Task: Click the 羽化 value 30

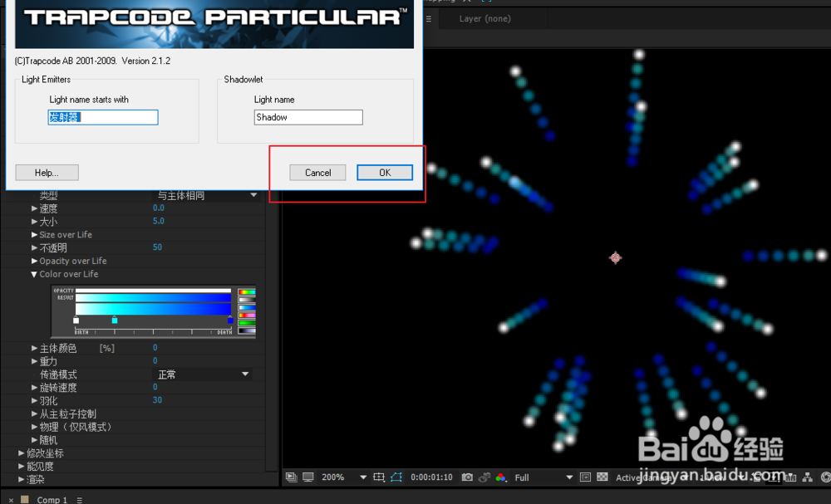Action: click(x=157, y=400)
